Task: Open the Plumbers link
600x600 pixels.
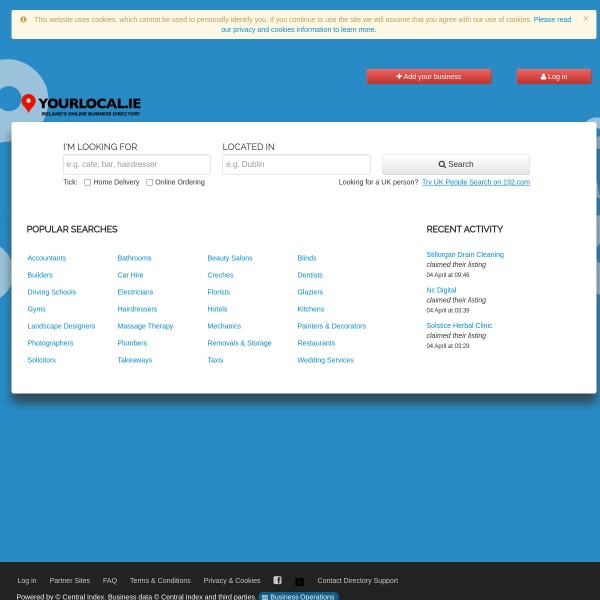Action: click(132, 343)
